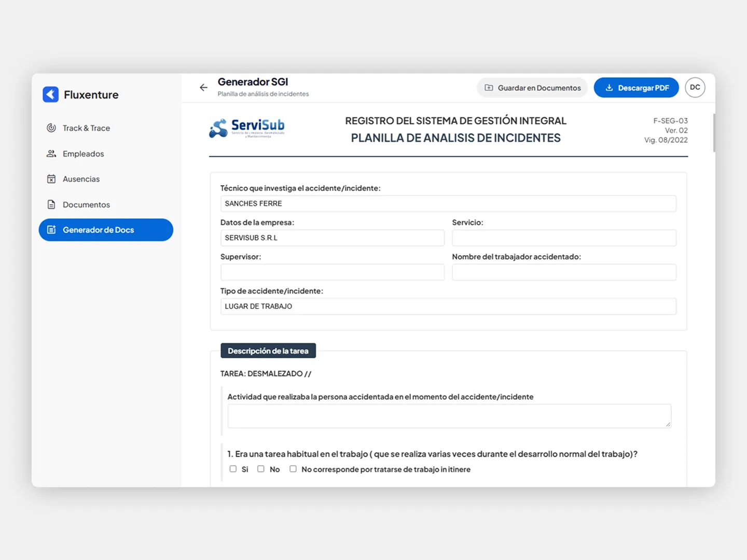Click 'PLANILLA DE ANALISIS DE INCIDENTES' heading
Viewport: 747px width, 560px height.
[x=456, y=138]
